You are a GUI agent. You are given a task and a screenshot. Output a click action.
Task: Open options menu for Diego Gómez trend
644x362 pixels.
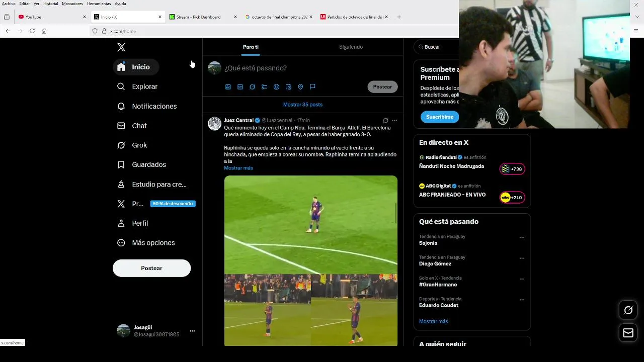pyautogui.click(x=522, y=258)
